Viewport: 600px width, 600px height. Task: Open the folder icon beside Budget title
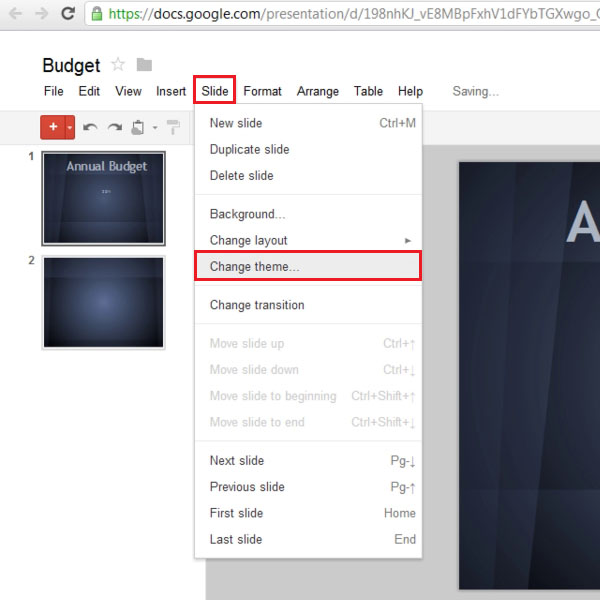coord(144,65)
